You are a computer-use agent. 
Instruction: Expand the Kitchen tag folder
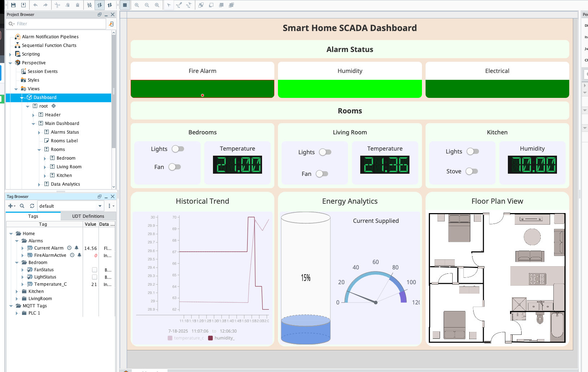coord(17,291)
